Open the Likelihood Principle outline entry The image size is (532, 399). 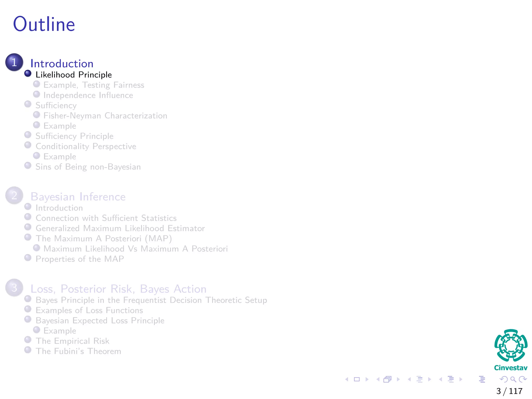tap(74, 75)
